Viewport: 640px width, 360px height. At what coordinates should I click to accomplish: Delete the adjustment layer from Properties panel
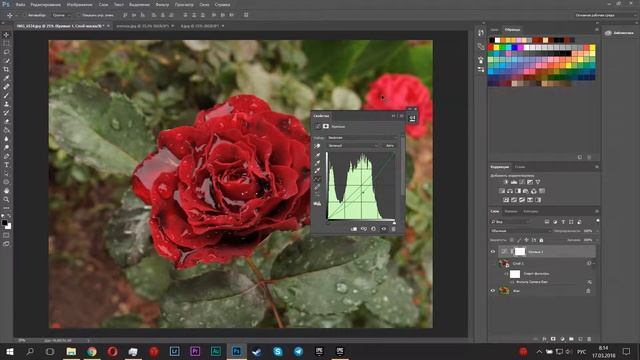pyautogui.click(x=393, y=229)
